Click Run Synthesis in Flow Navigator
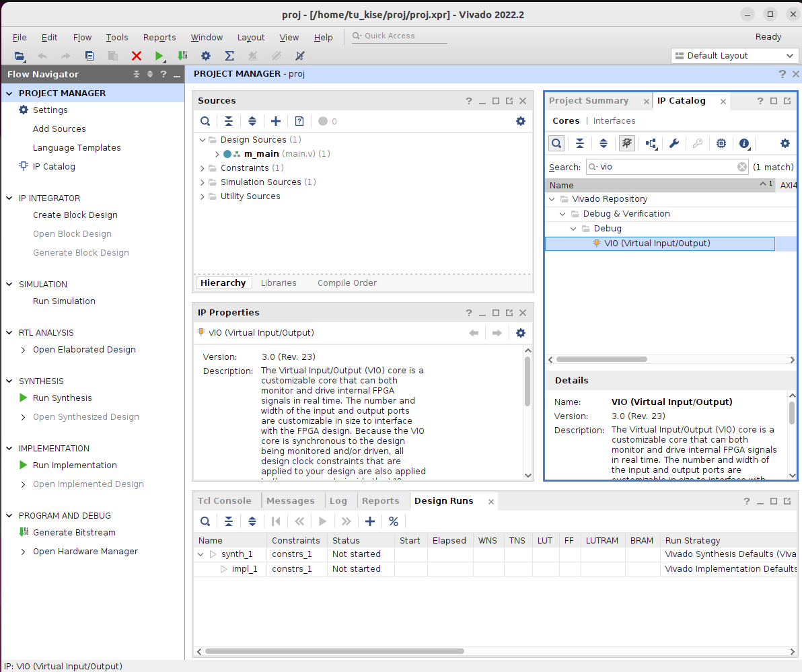 click(62, 398)
